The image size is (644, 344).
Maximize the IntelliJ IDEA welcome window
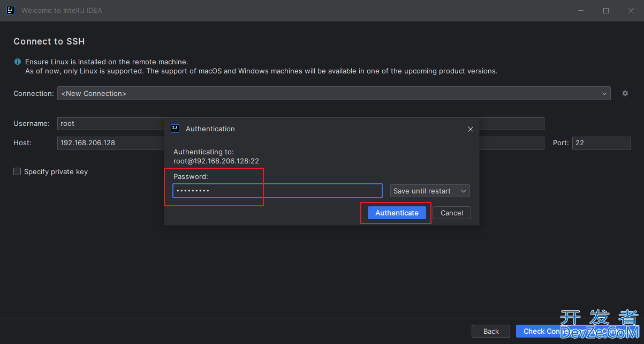(x=606, y=11)
